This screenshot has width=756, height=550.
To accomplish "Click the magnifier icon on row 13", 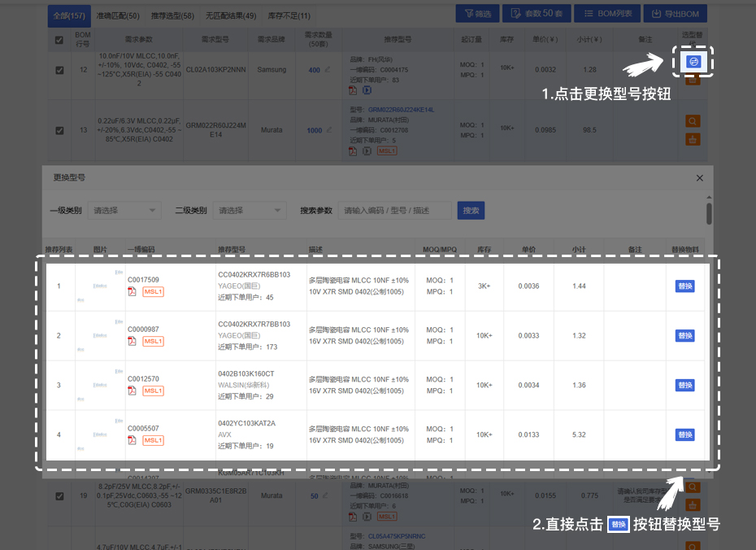I will [x=692, y=120].
